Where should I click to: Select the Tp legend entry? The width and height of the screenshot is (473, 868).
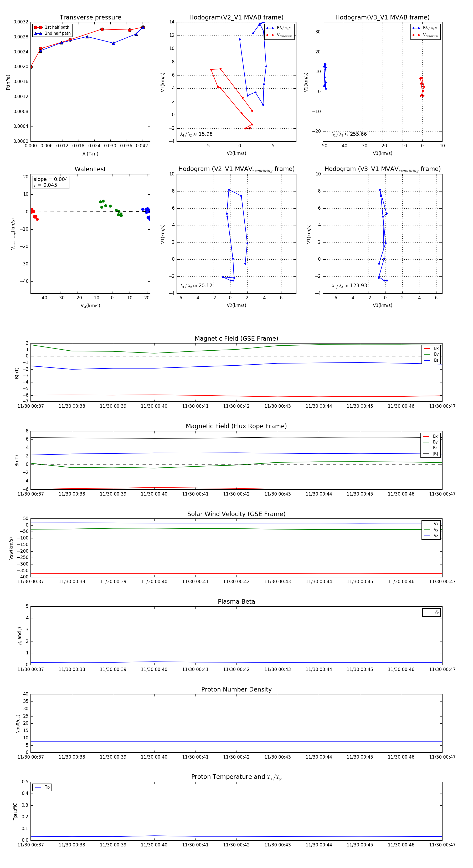pos(42,787)
